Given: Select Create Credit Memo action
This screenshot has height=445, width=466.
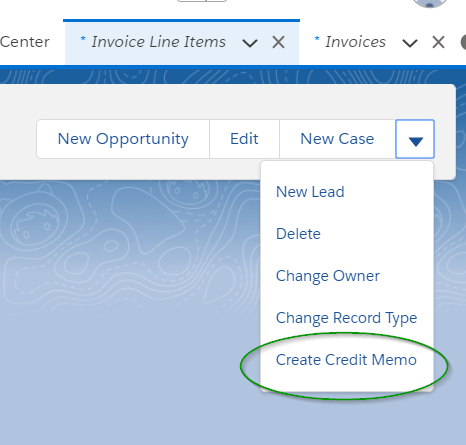Looking at the screenshot, I should 347,360.
